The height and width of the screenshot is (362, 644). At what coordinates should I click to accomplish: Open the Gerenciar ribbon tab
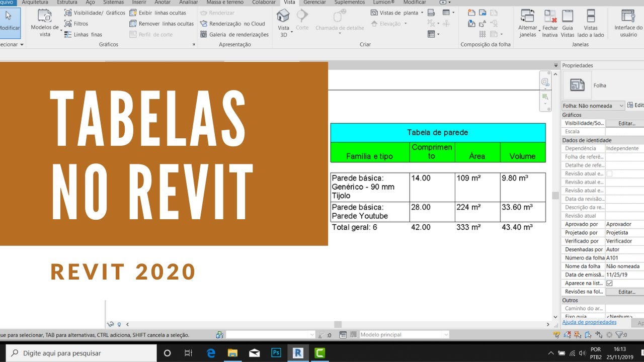coord(315,3)
